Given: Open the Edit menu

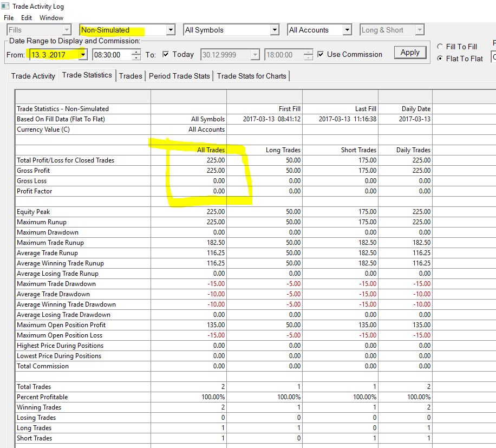Looking at the screenshot, I should coord(26,18).
